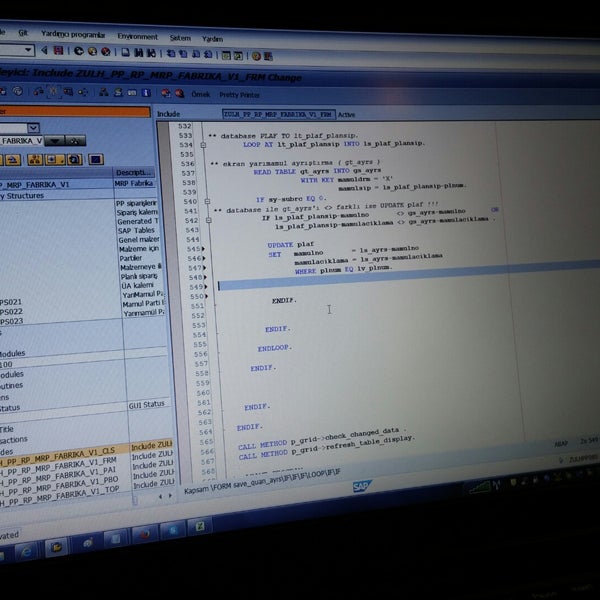Click the Test execute icon in editor toolbar
Viewport: 600px width, 600px height.
coord(68,92)
